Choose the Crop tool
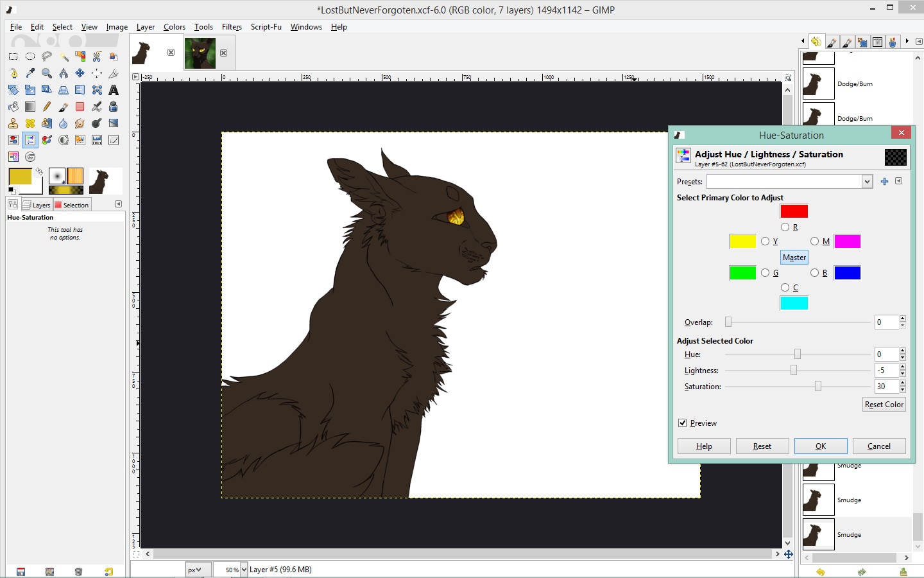924x578 pixels. 114,73
